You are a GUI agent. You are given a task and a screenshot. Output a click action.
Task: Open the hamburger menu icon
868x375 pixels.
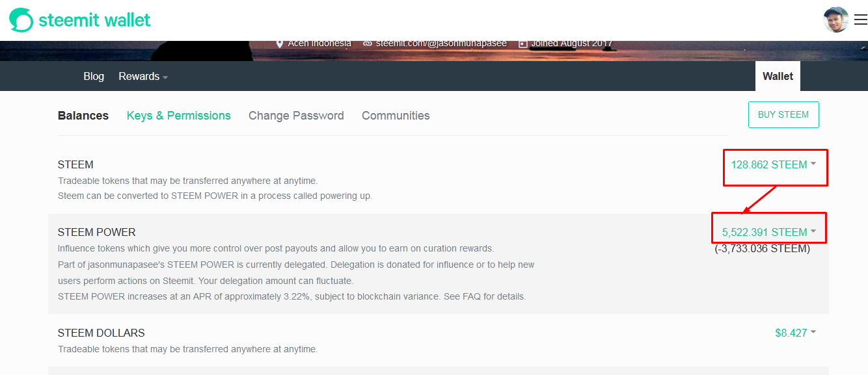click(861, 20)
